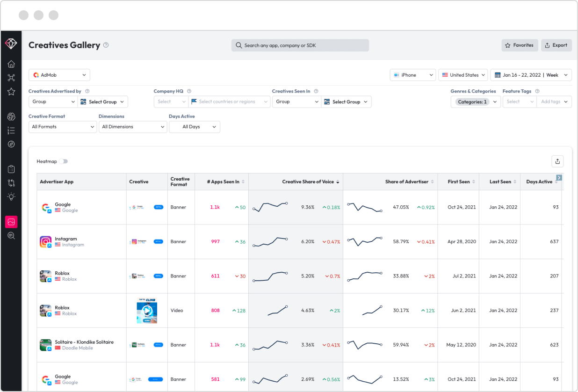Viewport: 578px width, 392px height.
Task: Open the iPhone device dropdown
Action: [x=413, y=75]
